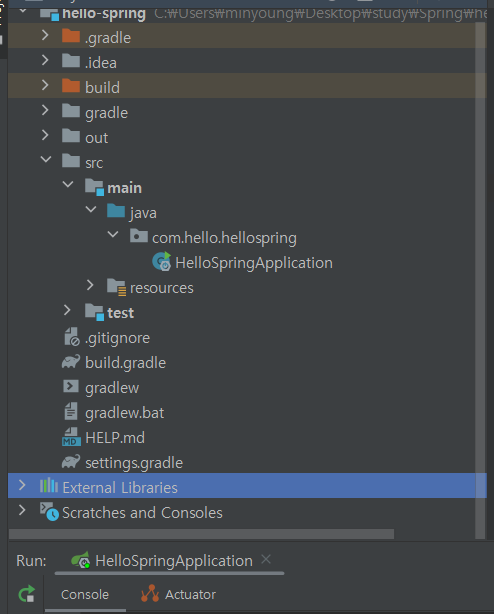Switch to the Console tab
The image size is (494, 614).
(85, 594)
